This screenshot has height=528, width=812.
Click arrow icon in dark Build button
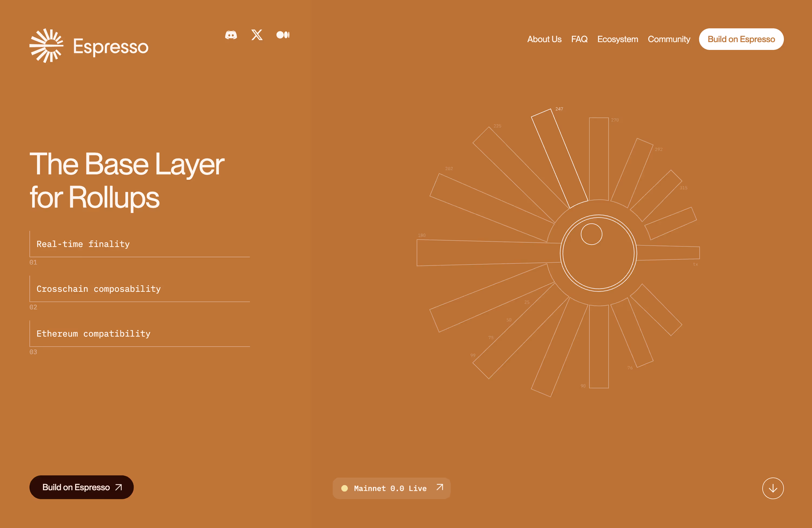point(119,487)
